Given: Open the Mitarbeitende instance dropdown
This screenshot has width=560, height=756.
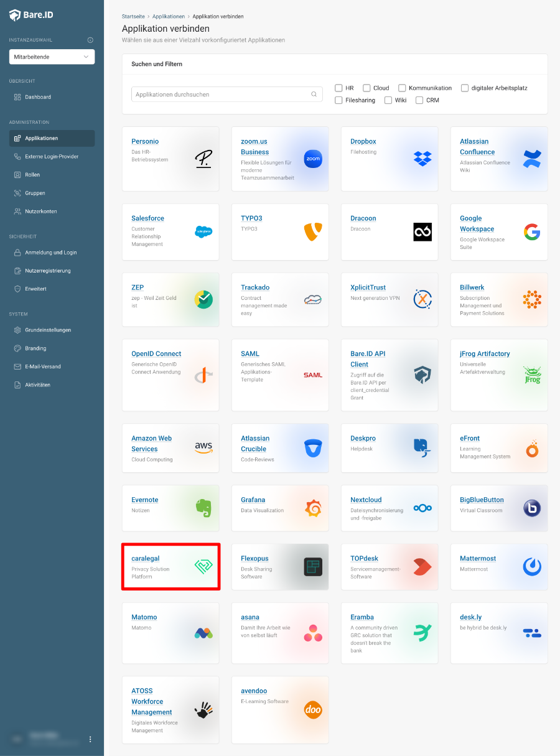Looking at the screenshot, I should point(52,57).
